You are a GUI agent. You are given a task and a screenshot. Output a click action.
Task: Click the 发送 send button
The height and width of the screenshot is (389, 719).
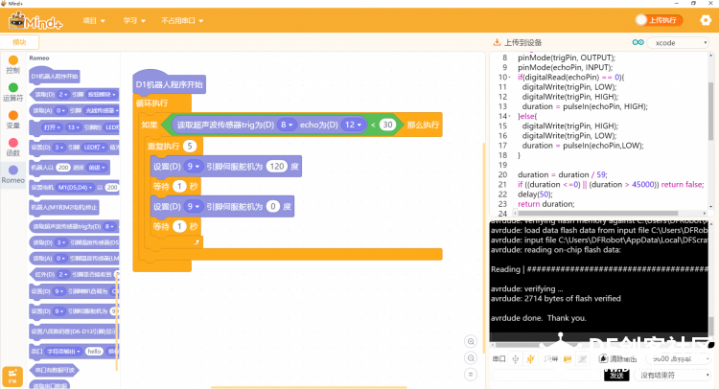pos(616,375)
